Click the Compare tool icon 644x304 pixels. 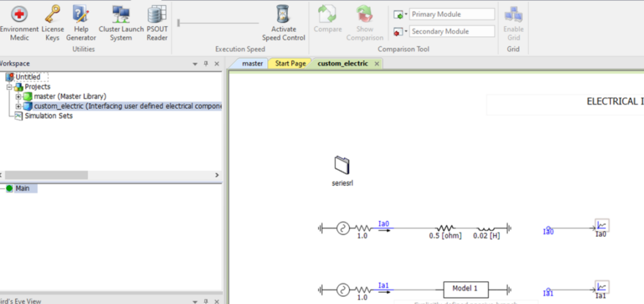coord(327,14)
